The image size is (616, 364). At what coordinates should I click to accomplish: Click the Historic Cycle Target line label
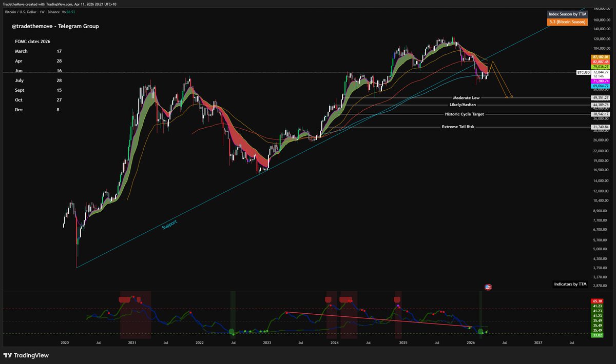[x=464, y=114]
